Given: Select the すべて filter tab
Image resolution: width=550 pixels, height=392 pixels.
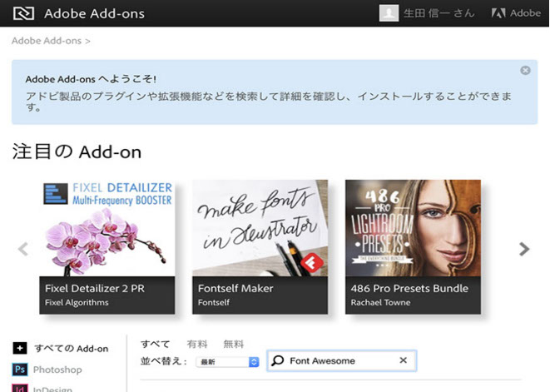Looking at the screenshot, I should click(156, 344).
